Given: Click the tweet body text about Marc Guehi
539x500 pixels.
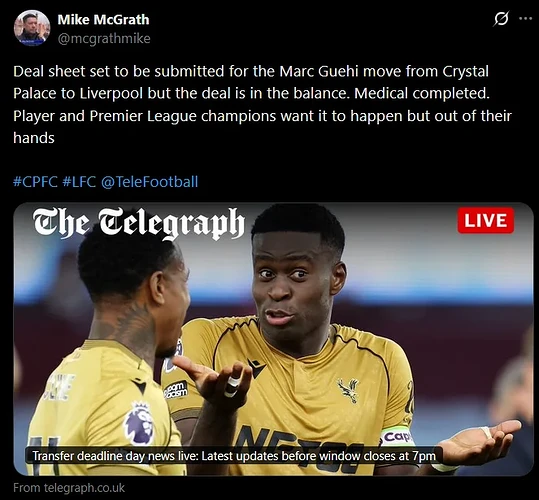Looking at the screenshot, I should 263,105.
